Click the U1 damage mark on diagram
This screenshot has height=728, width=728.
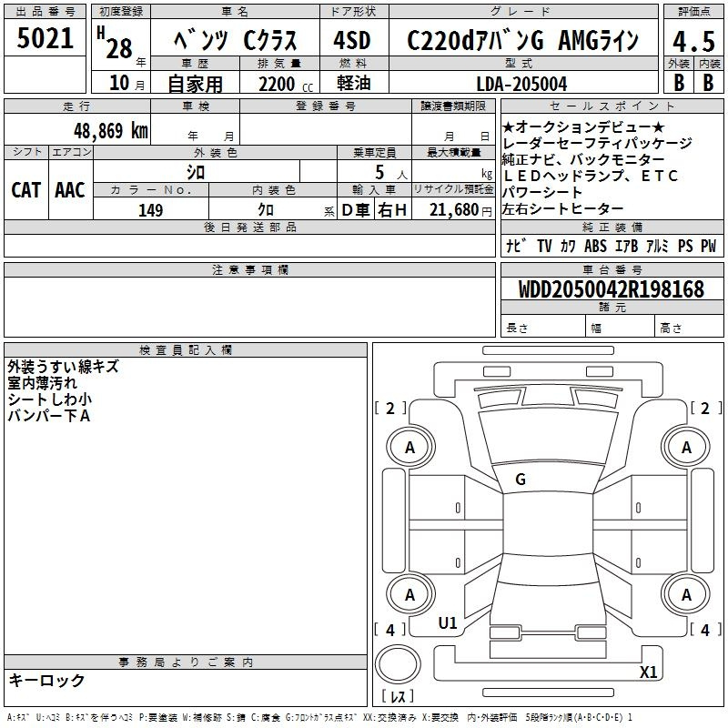coord(448,623)
